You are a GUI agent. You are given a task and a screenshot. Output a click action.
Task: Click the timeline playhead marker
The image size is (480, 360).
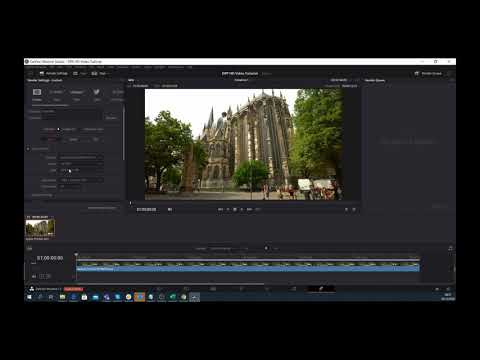pos(76,254)
